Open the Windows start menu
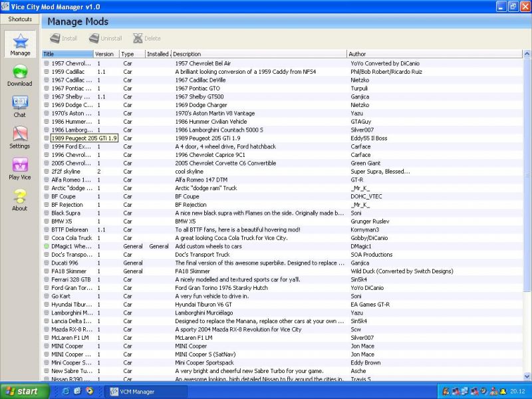 pos(25,392)
